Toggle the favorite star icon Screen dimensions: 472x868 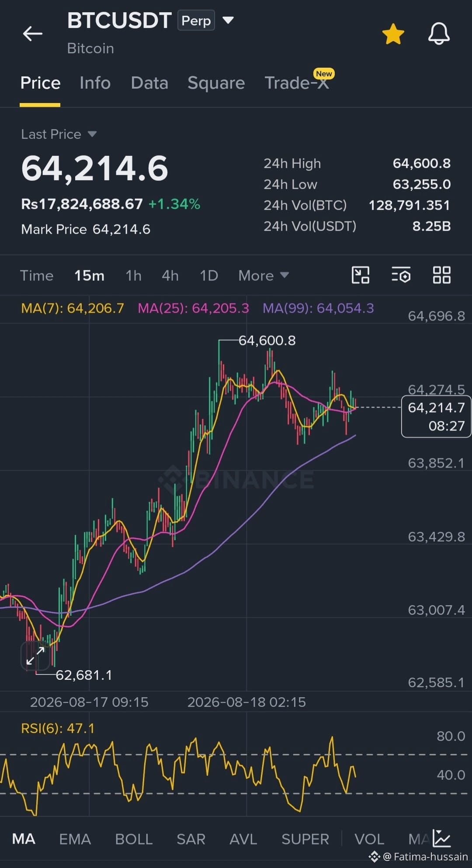click(x=393, y=34)
